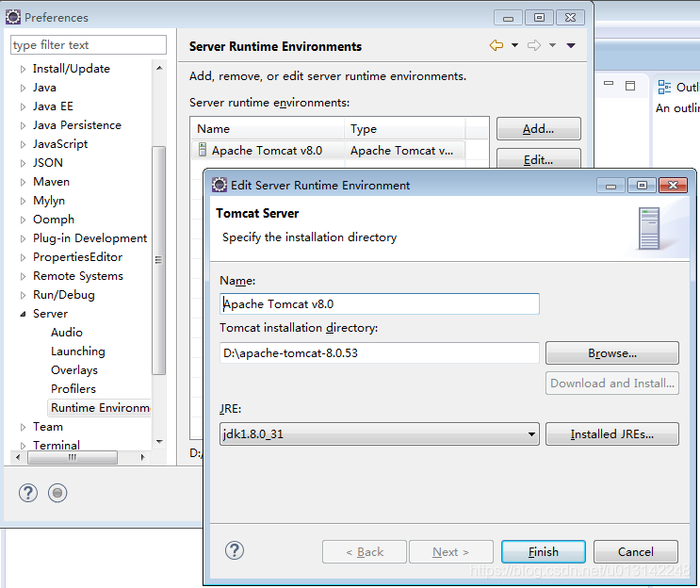Click the tree horizontal scrollbar thumb
This screenshot has height=588, width=700.
[x=73, y=457]
